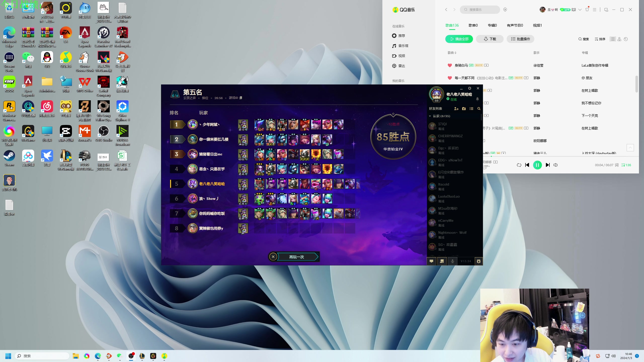
Task: Open the chat bubble icon at the friend panel bottom
Action: (x=431, y=261)
